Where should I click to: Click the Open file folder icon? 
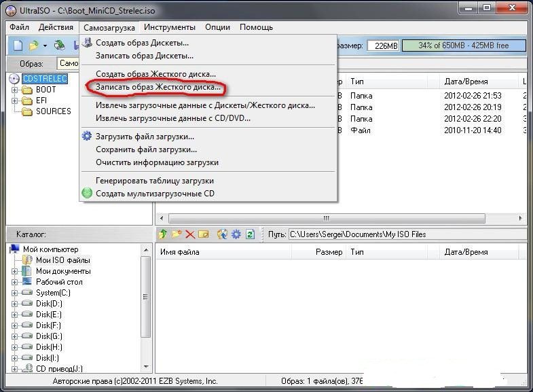pos(33,46)
